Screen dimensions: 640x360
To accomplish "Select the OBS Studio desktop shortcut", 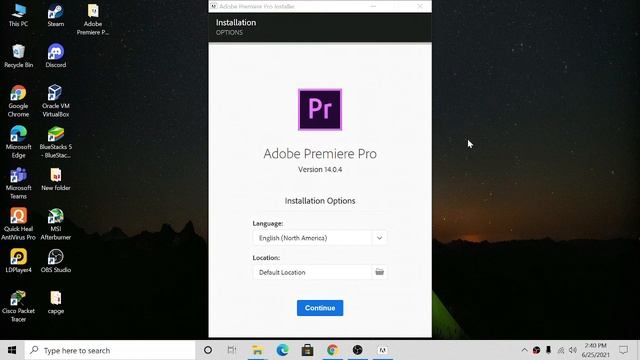I will click(x=56, y=261).
